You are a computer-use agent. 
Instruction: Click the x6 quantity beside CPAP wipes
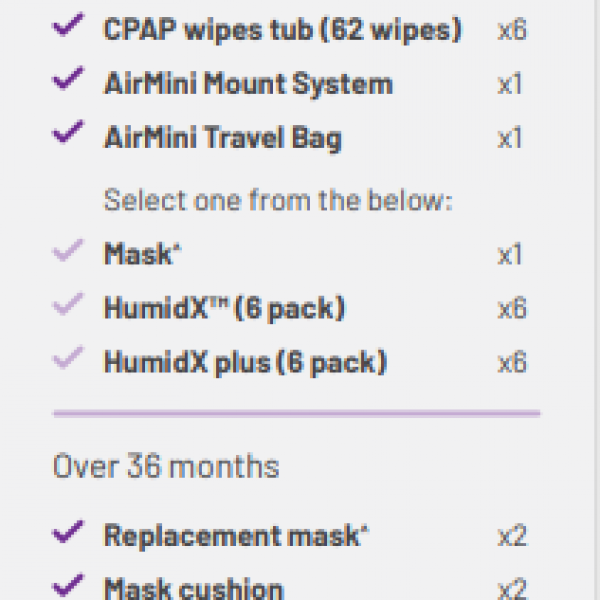tap(512, 30)
